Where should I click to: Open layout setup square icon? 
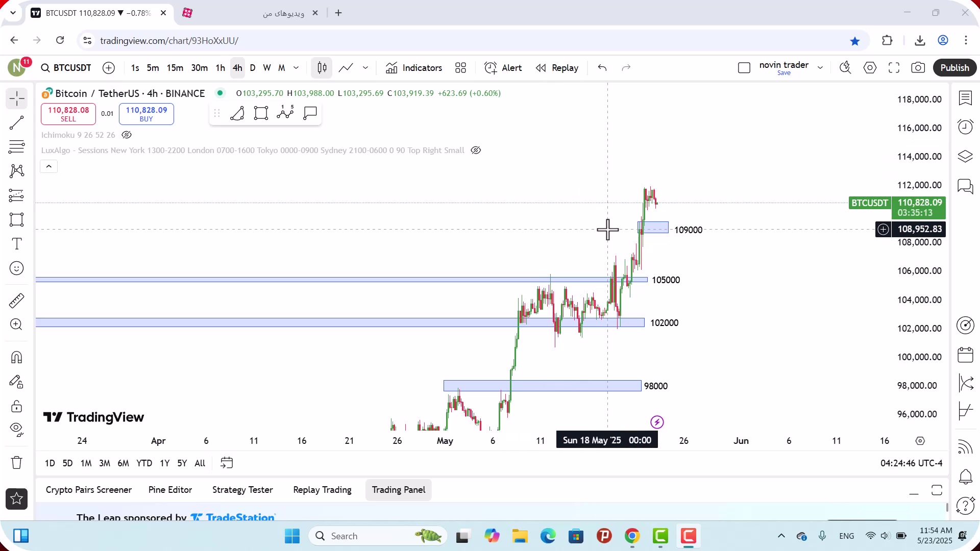click(744, 68)
